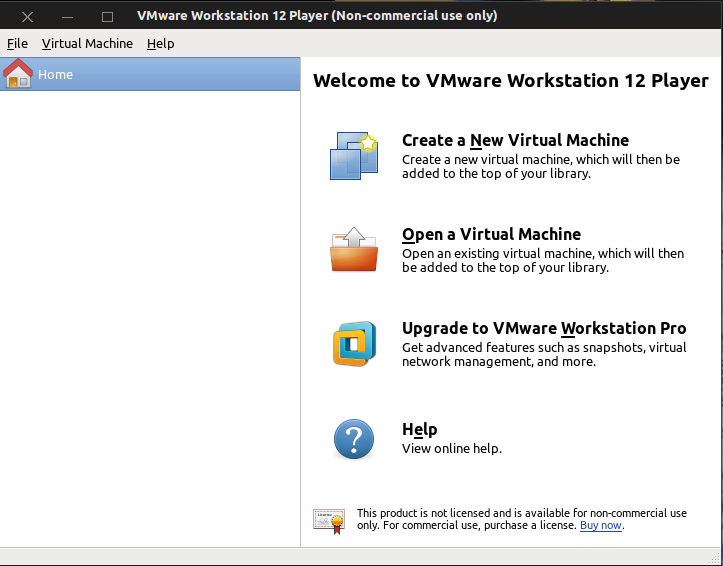Follow the Buy now link
Image resolution: width=723 pixels, height=566 pixels.
pyautogui.click(x=601, y=525)
